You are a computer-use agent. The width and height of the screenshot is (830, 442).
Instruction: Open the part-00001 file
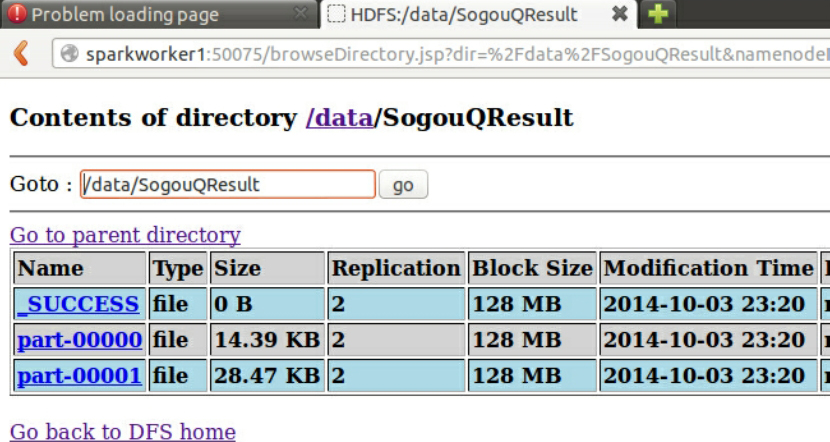(x=80, y=376)
